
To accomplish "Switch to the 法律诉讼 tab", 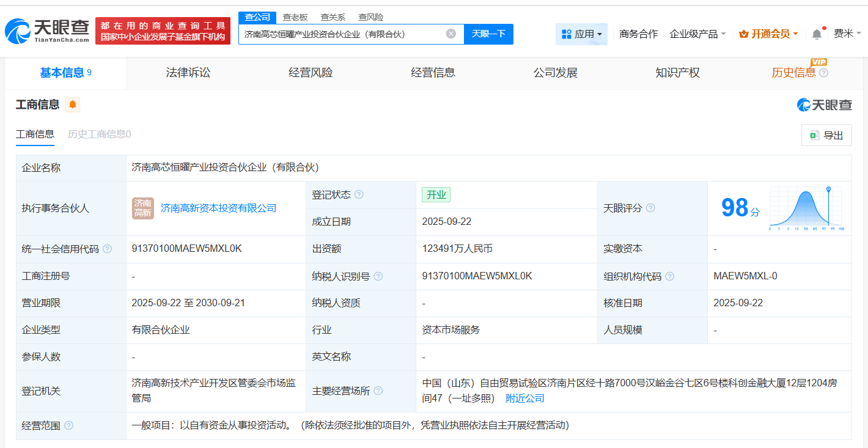I will pyautogui.click(x=187, y=72).
